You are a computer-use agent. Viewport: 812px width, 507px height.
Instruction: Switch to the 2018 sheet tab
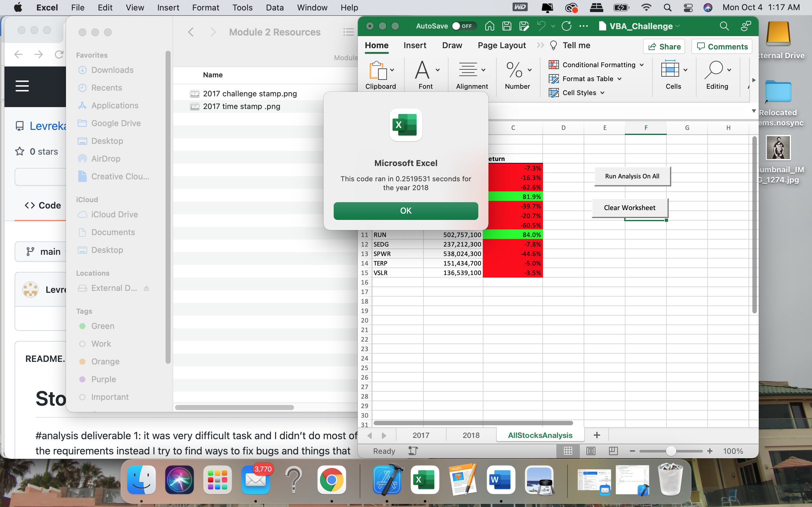(471, 435)
